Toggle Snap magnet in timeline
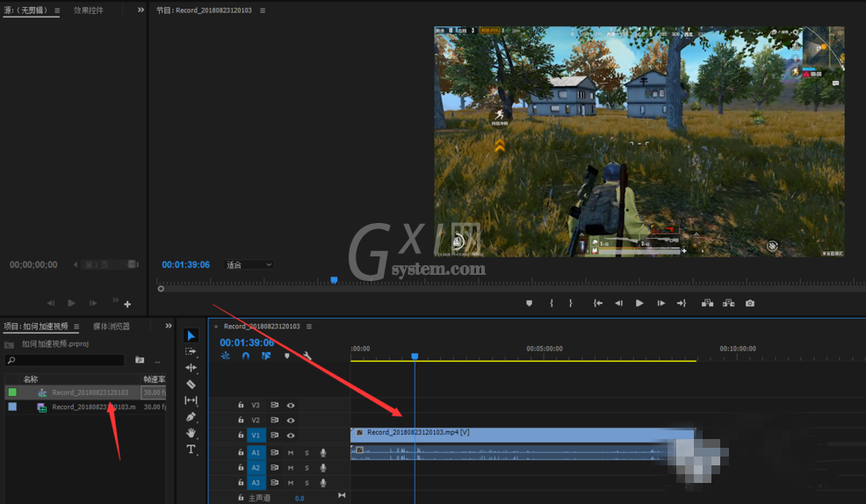The height and width of the screenshot is (504, 866). click(246, 356)
